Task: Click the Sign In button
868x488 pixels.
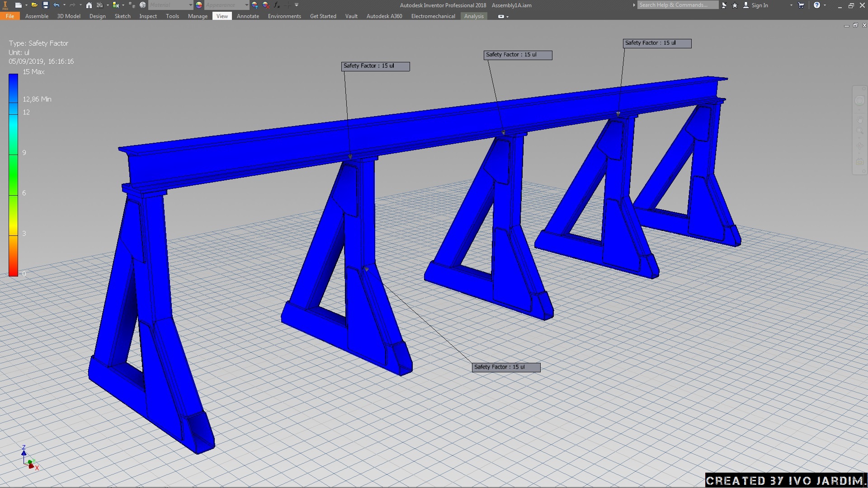Action: coord(759,5)
